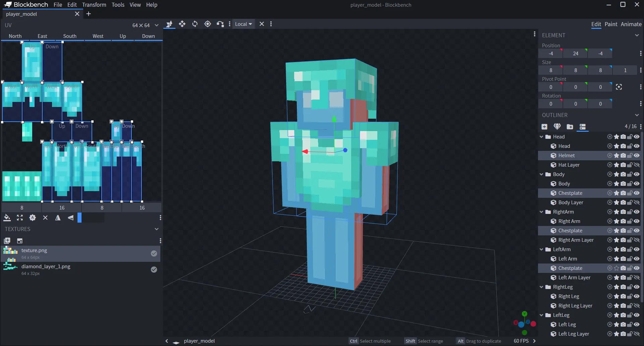Image resolution: width=644 pixels, height=346 pixels.
Task: Collapse the Head group in Outliner
Action: point(541,136)
